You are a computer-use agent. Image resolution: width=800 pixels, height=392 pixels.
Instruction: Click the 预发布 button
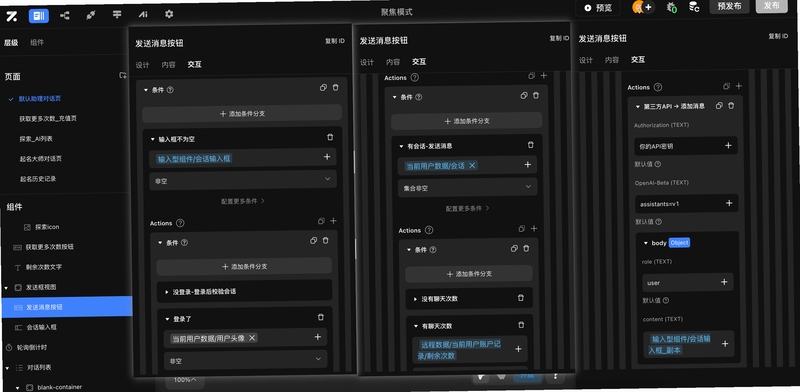click(x=729, y=6)
